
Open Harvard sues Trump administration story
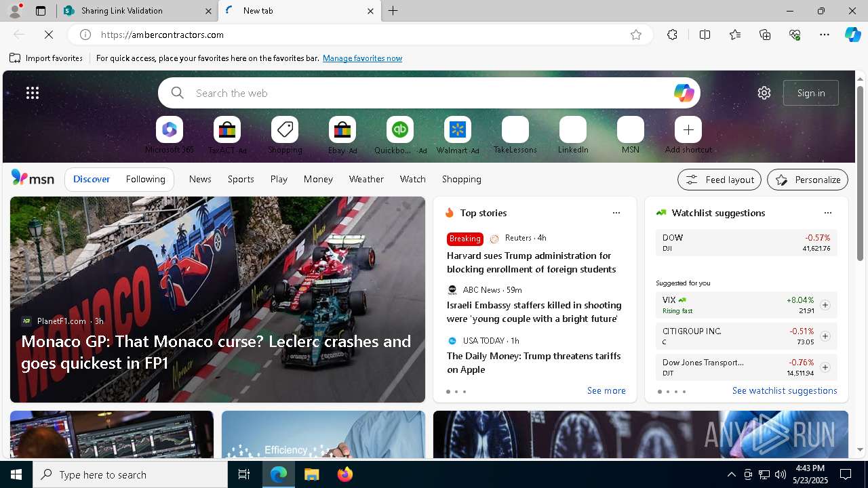(531, 262)
